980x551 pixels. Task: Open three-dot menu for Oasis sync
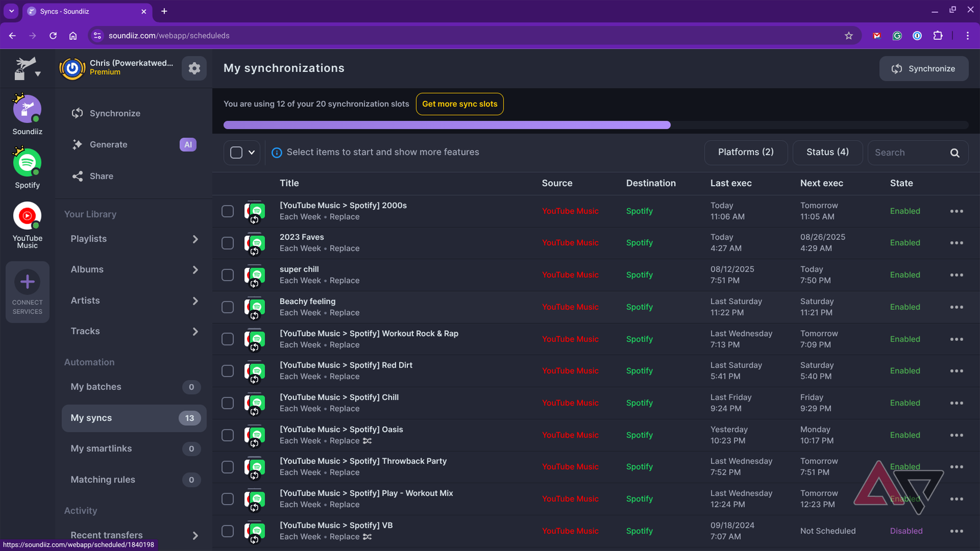tap(956, 435)
